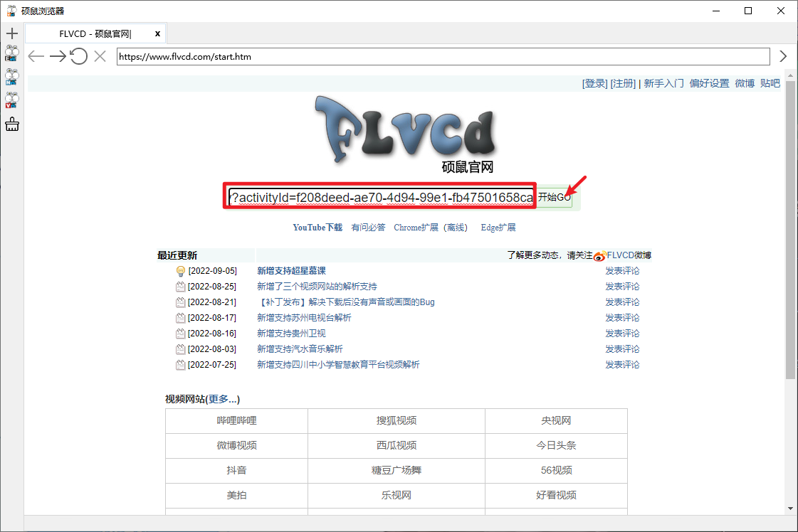The height and width of the screenshot is (532, 798).
Task: Open the 新手入门 link
Action: point(663,83)
